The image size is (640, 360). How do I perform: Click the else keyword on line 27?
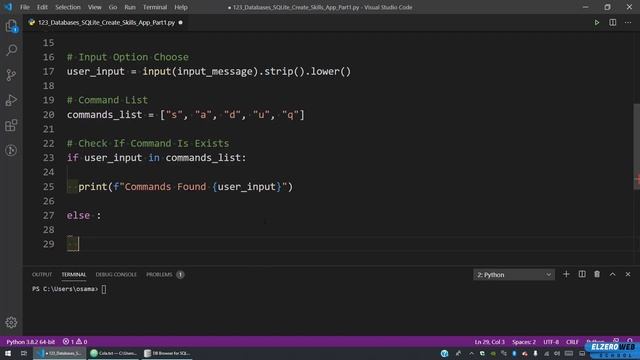pos(78,215)
